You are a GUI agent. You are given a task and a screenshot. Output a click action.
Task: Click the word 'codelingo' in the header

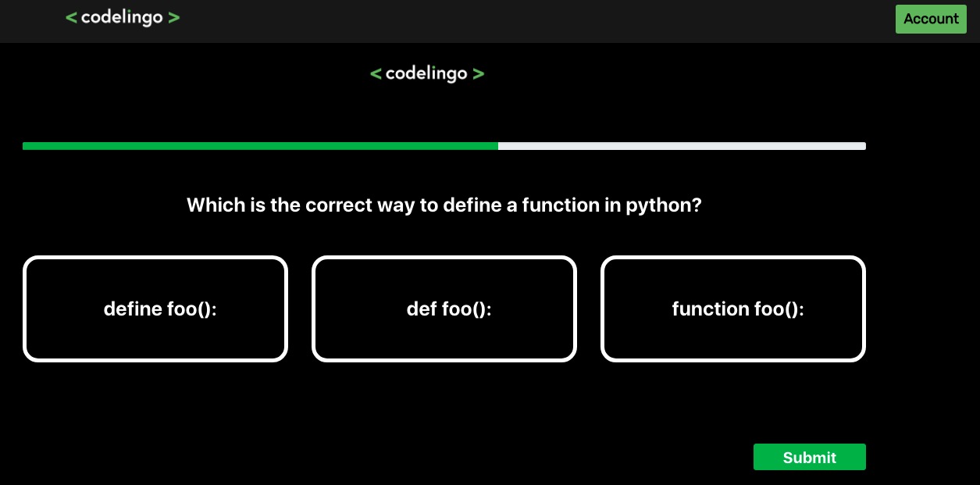click(x=123, y=17)
